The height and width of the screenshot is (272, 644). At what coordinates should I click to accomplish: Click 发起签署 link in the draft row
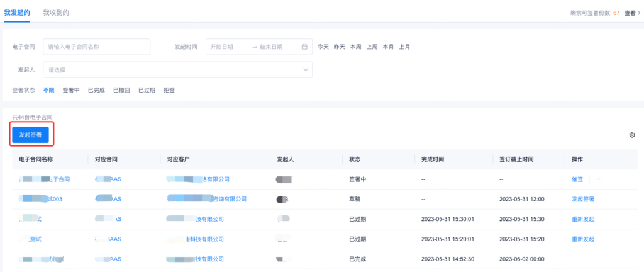point(583,199)
